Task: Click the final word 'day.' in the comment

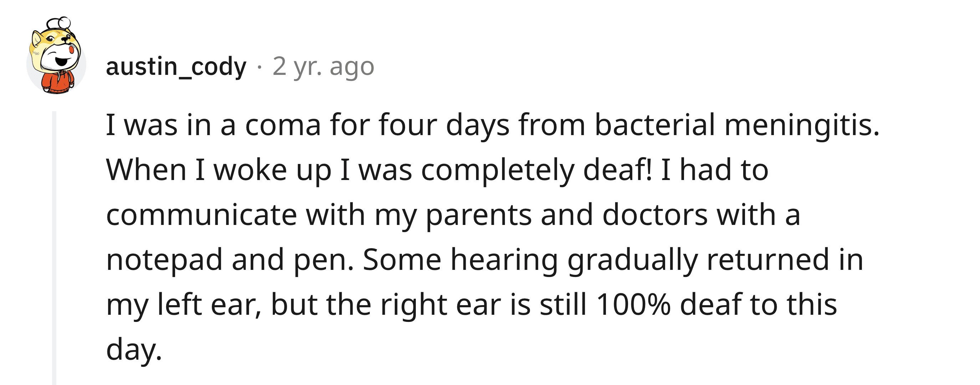Action: (134, 350)
